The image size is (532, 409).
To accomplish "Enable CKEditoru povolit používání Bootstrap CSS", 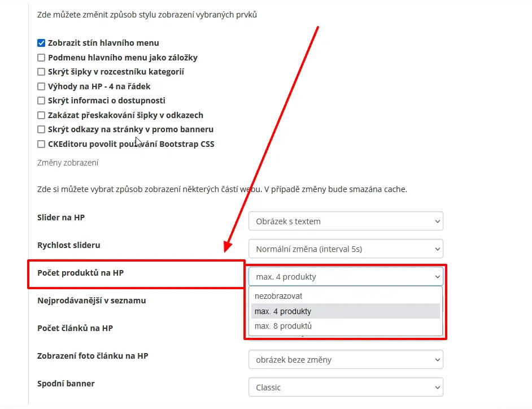I will (x=41, y=144).
